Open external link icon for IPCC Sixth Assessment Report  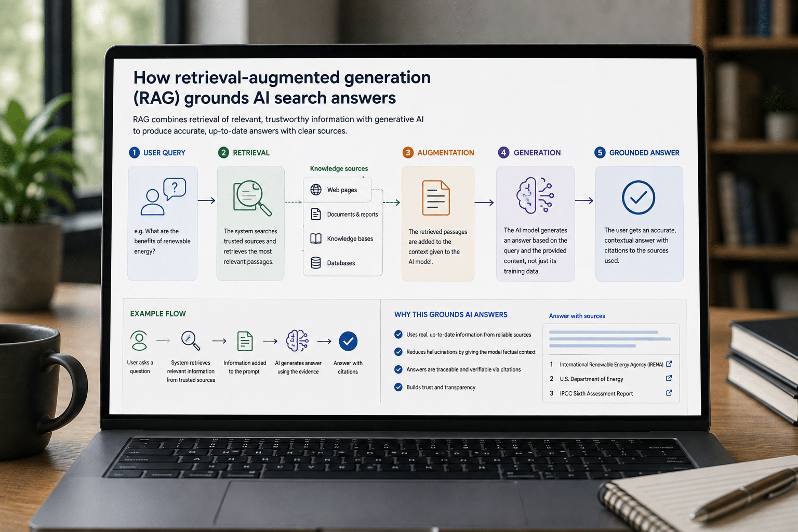click(x=669, y=393)
